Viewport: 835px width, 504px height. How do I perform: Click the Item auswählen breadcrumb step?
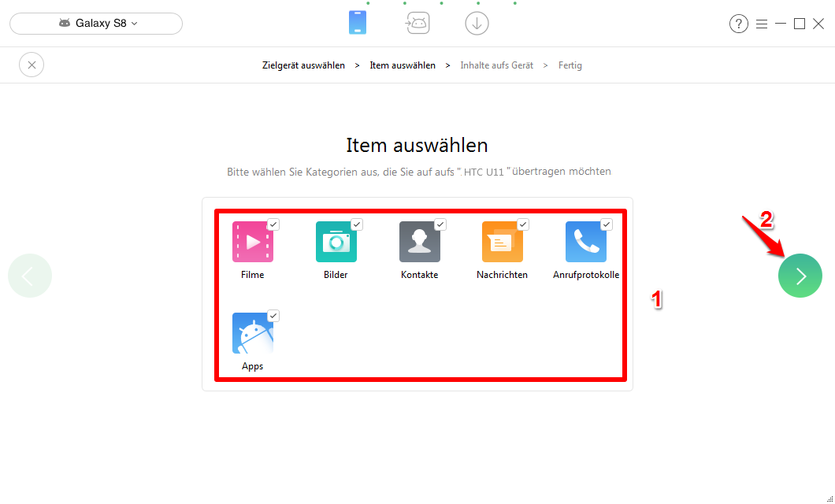pos(403,65)
